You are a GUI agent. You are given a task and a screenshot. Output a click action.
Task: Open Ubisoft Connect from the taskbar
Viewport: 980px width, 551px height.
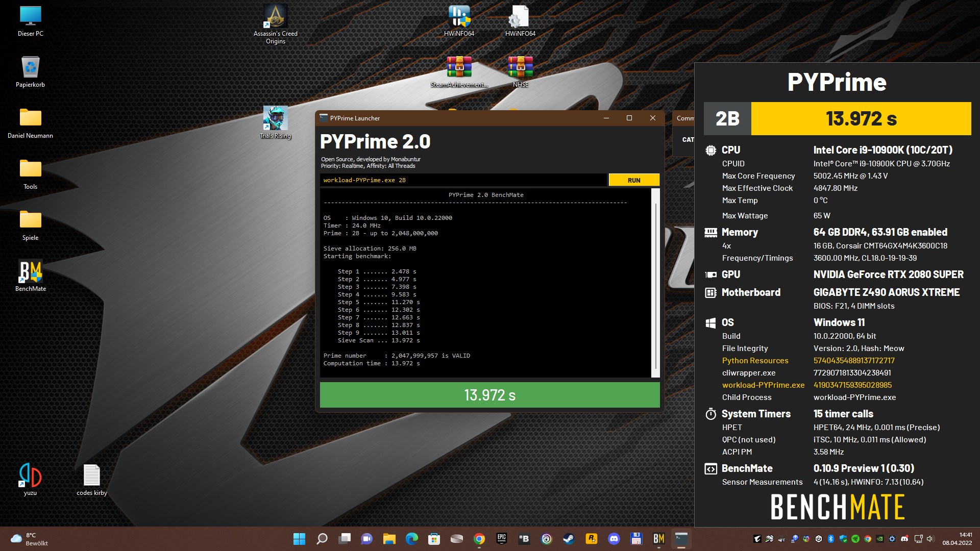point(547,539)
